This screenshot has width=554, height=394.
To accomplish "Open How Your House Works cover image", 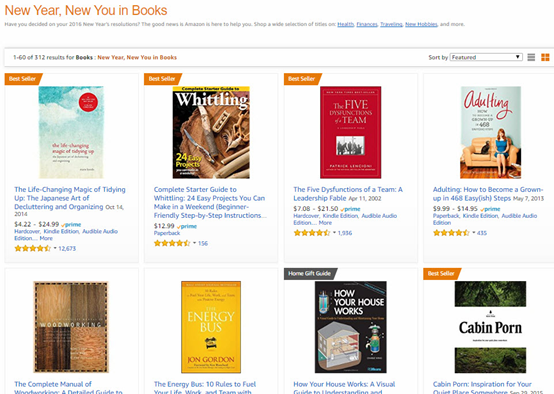I will [x=350, y=327].
